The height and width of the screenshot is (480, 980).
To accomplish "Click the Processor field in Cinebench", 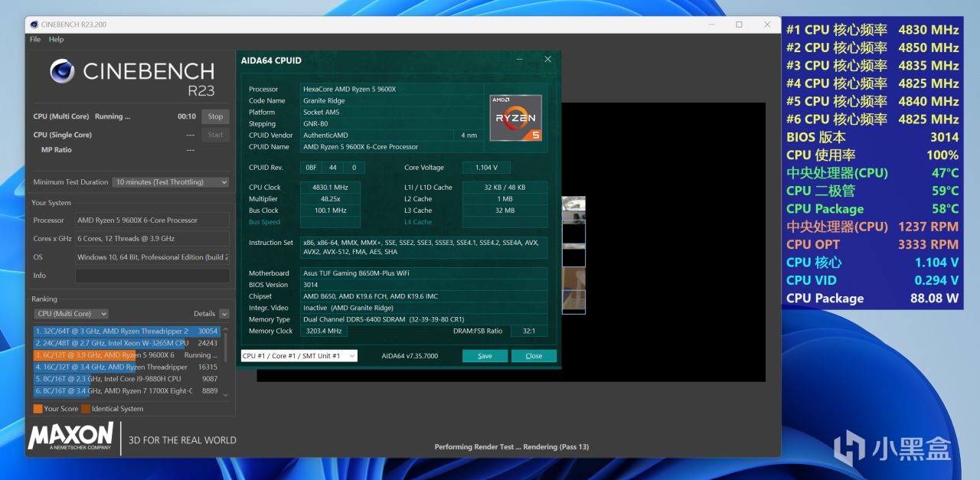I will coord(152,220).
